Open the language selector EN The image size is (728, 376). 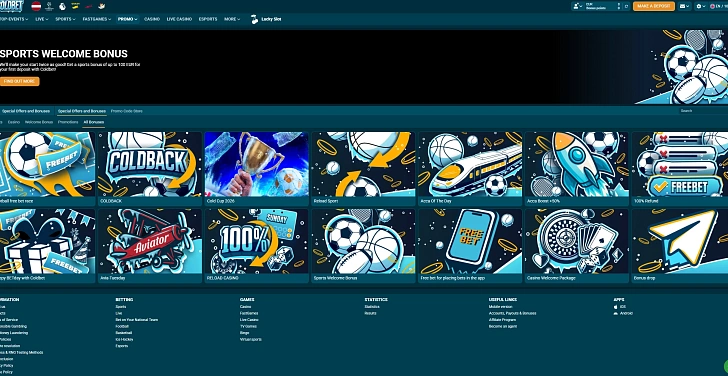(x=718, y=6)
